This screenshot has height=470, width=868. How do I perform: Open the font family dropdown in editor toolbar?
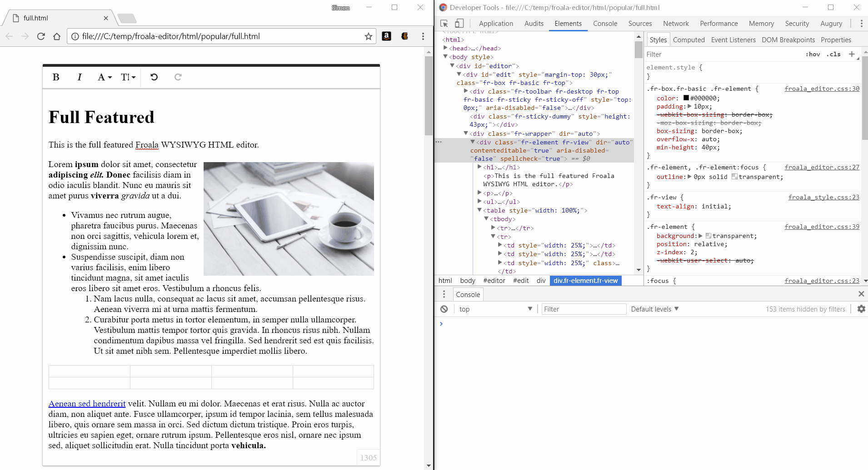pyautogui.click(x=105, y=77)
